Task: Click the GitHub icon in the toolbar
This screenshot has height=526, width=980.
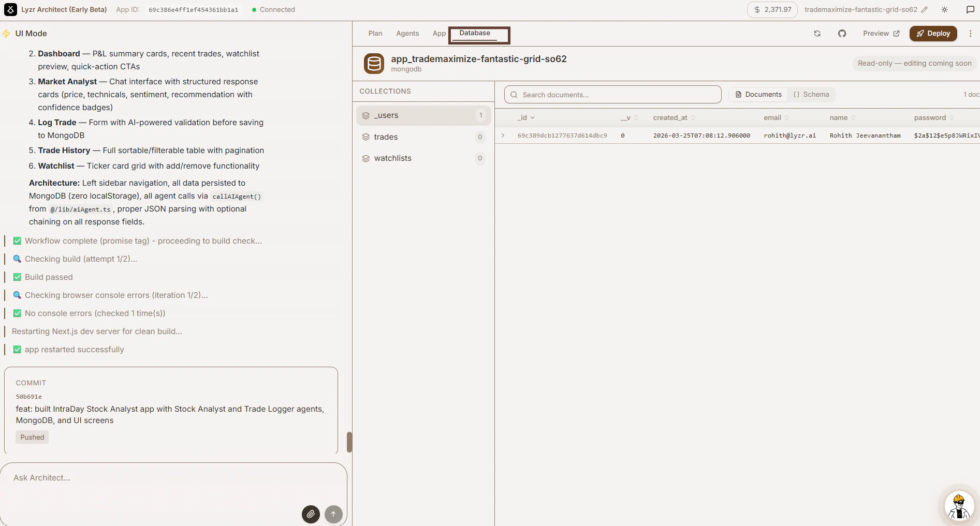Action: [842, 33]
